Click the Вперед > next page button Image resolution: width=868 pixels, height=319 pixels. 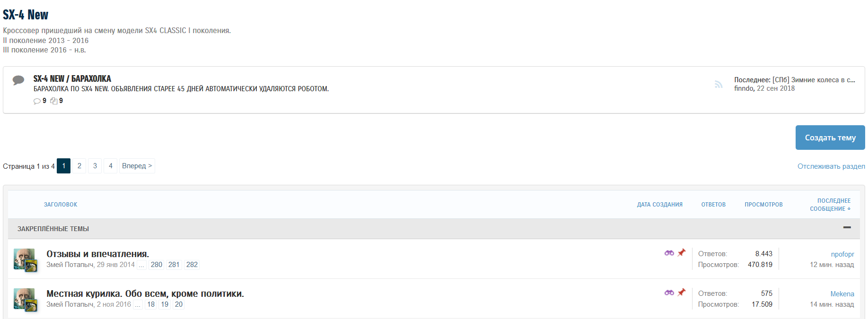coord(137,166)
